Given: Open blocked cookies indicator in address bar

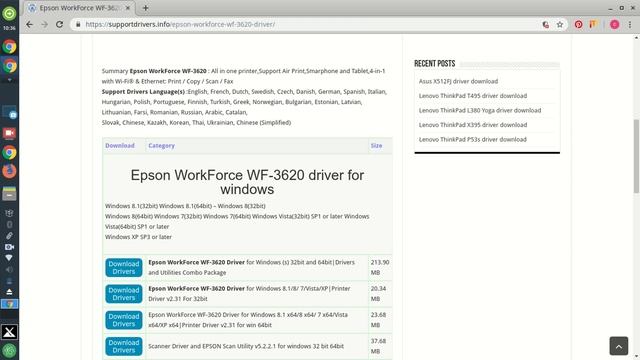Looking at the screenshot, I should [x=545, y=24].
